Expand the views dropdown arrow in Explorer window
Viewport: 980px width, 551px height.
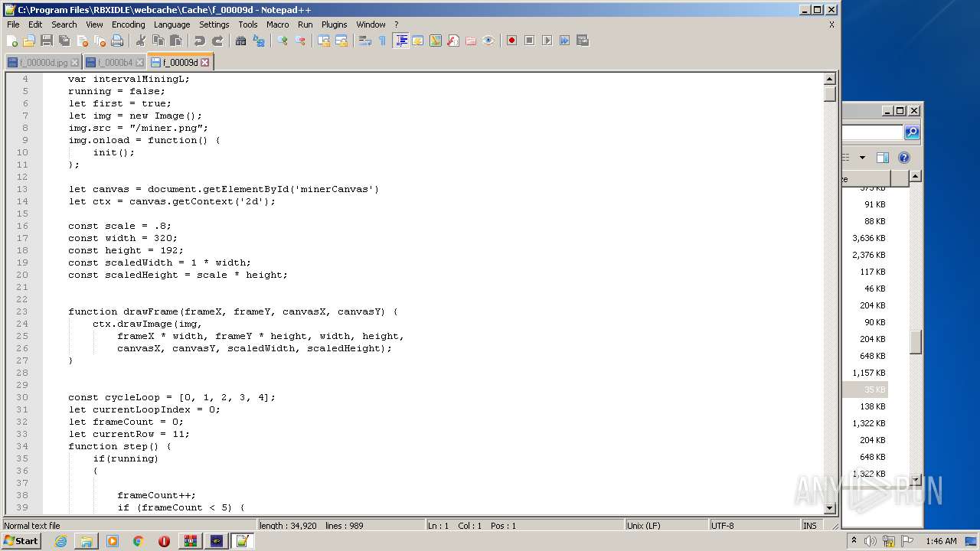pos(862,158)
